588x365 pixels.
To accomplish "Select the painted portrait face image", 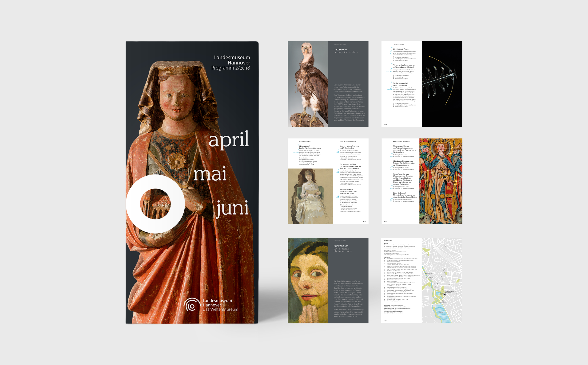I will coord(308,280).
